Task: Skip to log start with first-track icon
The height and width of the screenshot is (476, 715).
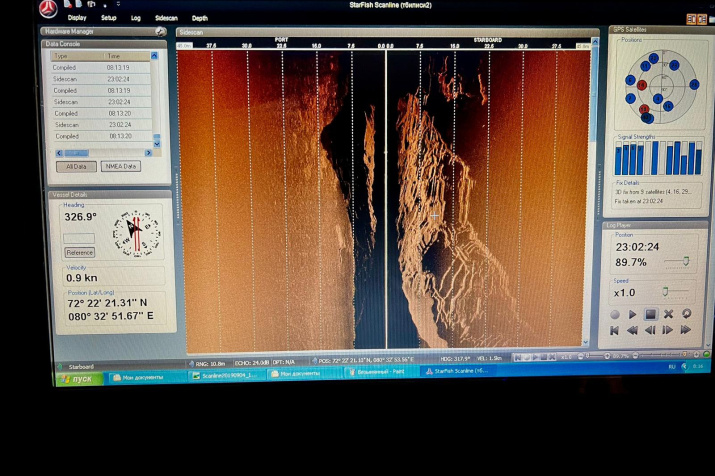Action: (x=615, y=330)
